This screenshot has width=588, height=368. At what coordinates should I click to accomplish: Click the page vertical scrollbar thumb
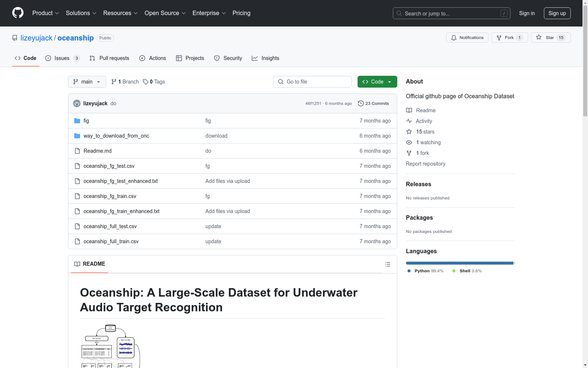(x=585, y=61)
